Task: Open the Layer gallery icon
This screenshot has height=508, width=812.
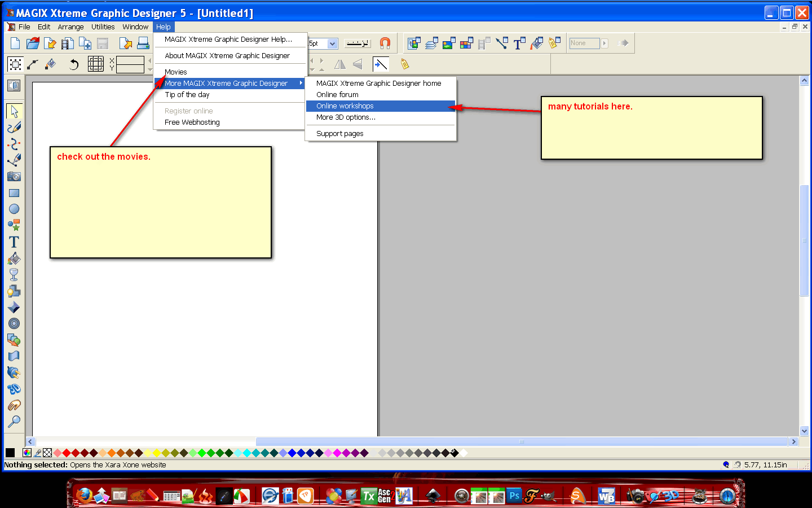Action: [x=432, y=43]
